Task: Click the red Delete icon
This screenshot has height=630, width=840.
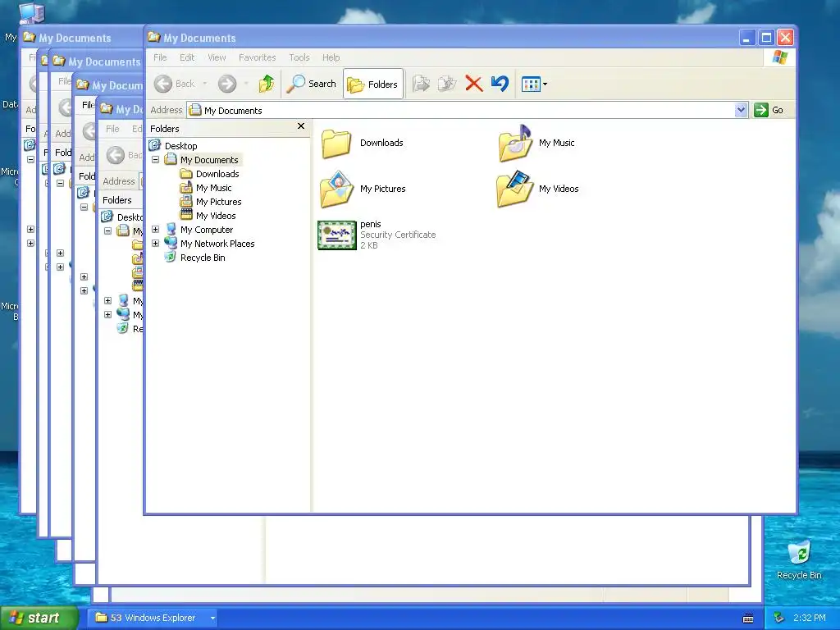Action: click(x=473, y=84)
